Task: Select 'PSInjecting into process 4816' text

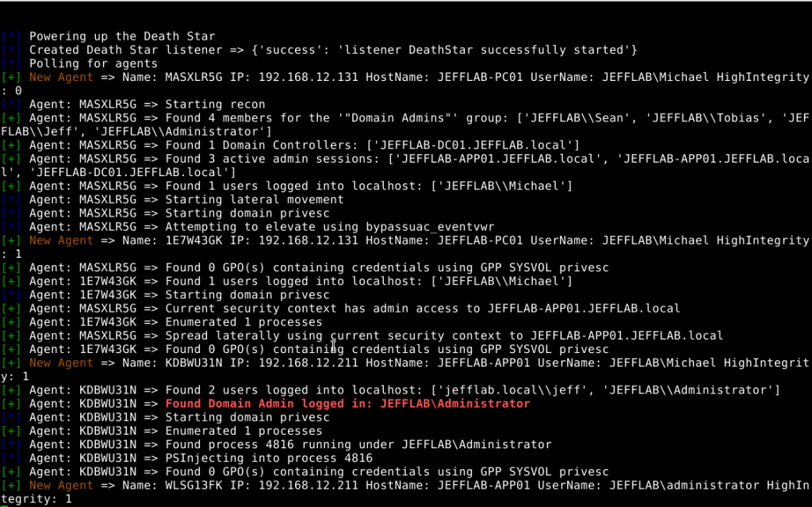Action: [x=269, y=459]
